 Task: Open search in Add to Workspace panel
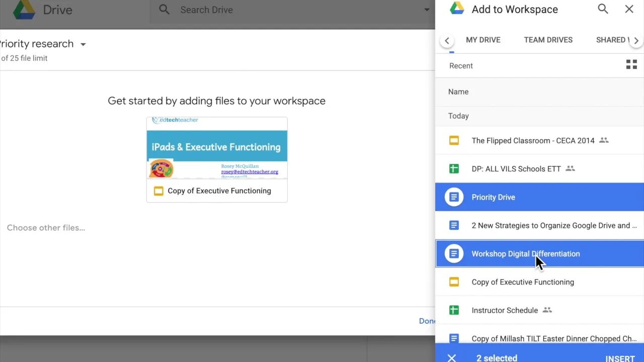[603, 9]
